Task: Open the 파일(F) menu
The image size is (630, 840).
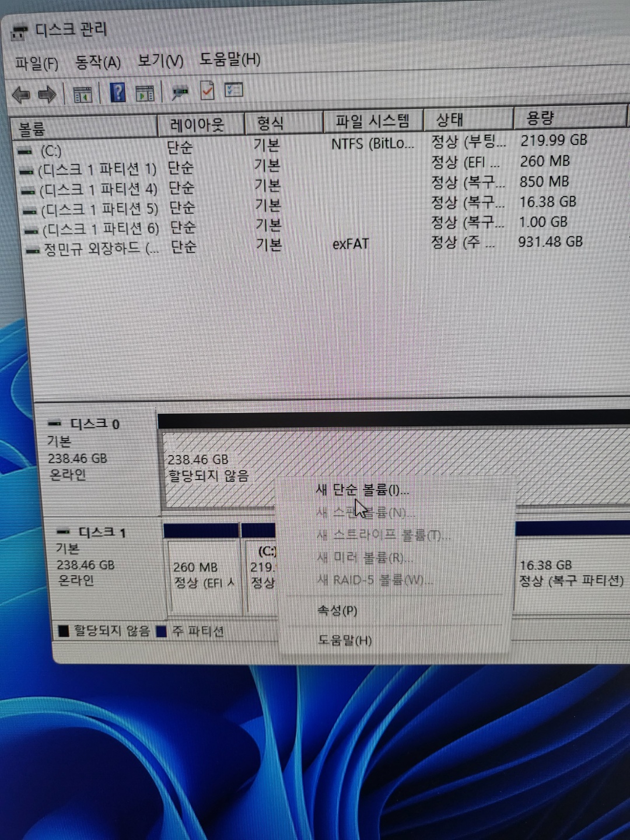Action: click(x=36, y=63)
